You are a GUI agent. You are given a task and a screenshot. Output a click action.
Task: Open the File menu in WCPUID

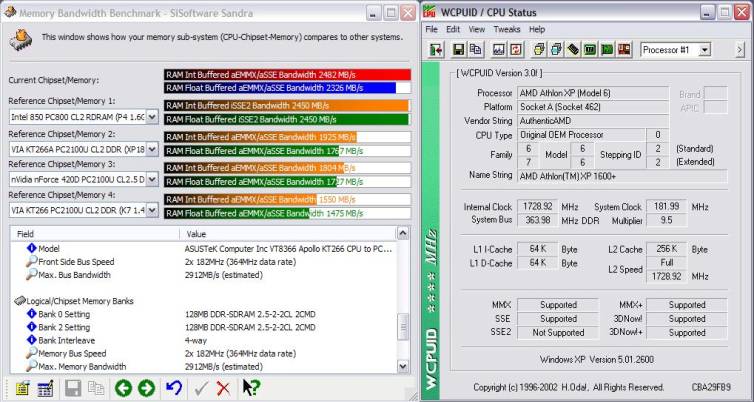[431, 29]
